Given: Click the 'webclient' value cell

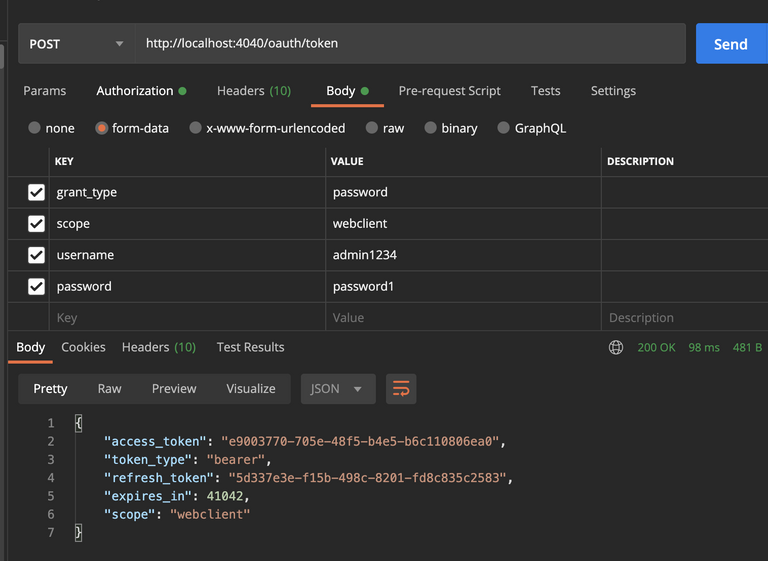Looking at the screenshot, I should (x=463, y=224).
